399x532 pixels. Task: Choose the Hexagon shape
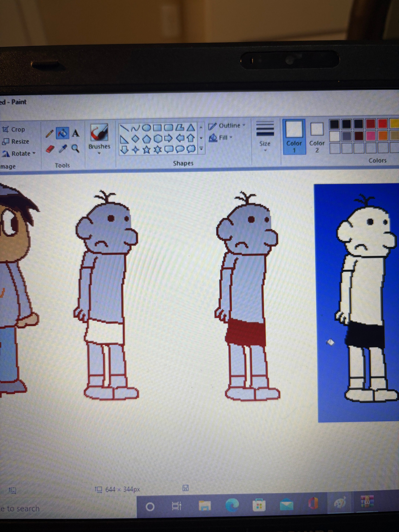(x=158, y=138)
